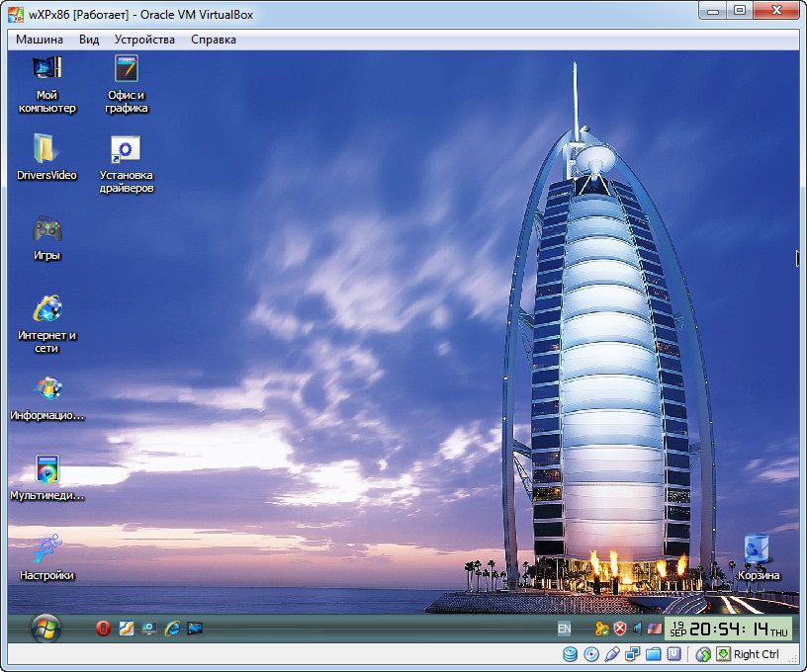
Task: Select the Корзина recycle bin
Action: coord(758,549)
